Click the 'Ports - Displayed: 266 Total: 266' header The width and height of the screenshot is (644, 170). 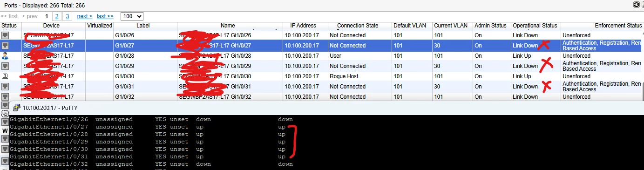tap(45, 5)
